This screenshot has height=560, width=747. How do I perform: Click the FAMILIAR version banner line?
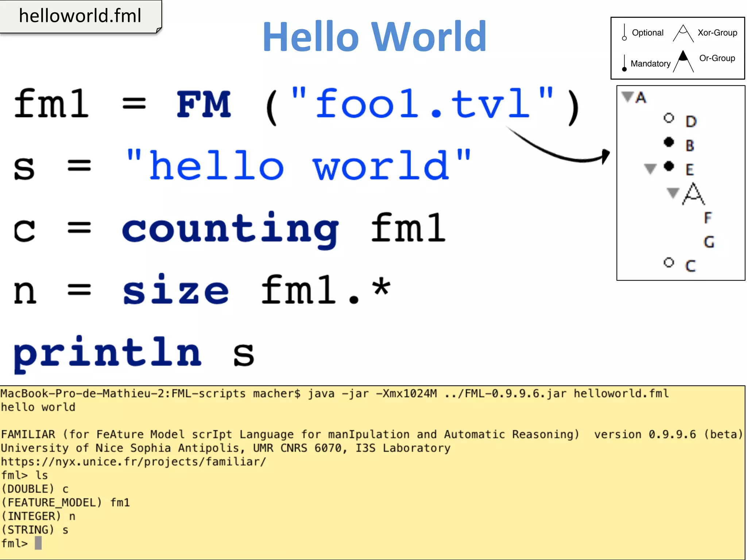(372, 434)
